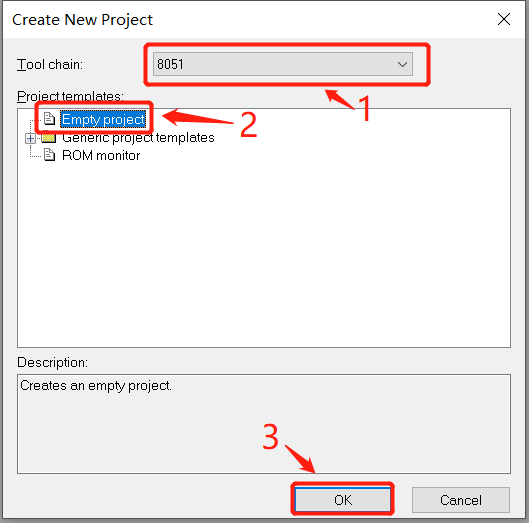
Task: Choose the ROM monitor template
Action: pos(101,156)
